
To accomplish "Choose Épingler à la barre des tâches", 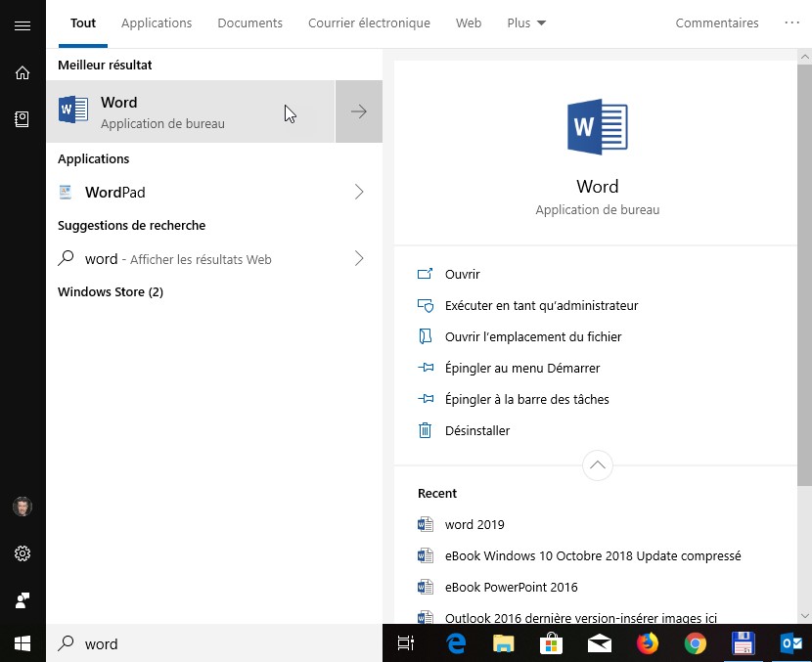I will click(x=526, y=400).
